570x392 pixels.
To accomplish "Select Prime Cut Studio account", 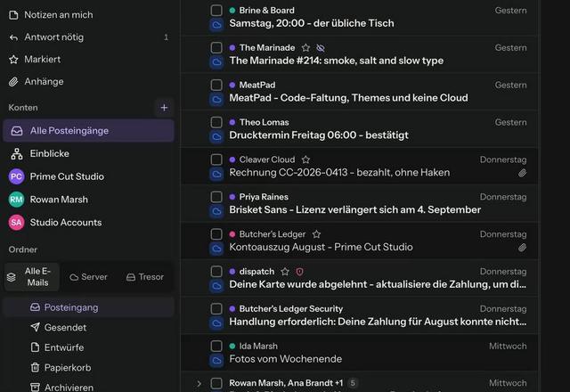I will pos(88,176).
